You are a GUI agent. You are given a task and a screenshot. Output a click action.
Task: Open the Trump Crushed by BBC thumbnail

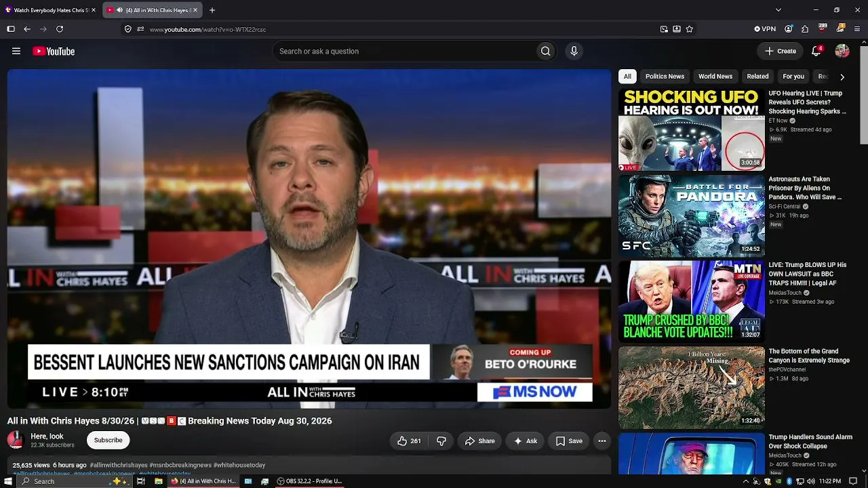coord(692,302)
